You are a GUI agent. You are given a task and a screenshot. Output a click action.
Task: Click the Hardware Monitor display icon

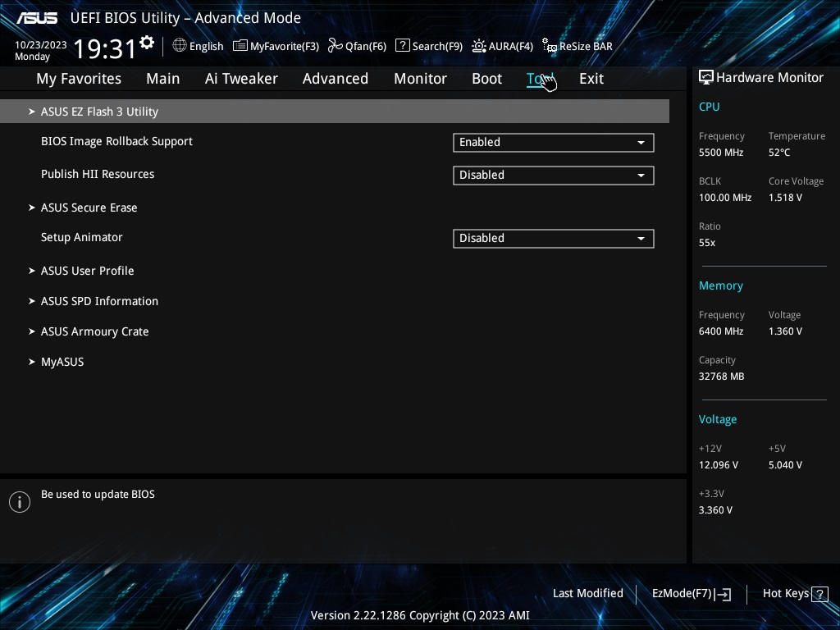[706, 78]
